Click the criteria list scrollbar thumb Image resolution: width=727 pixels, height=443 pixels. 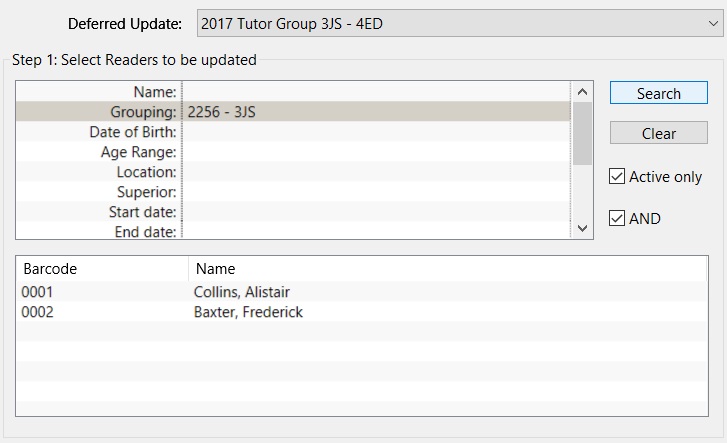click(x=582, y=134)
